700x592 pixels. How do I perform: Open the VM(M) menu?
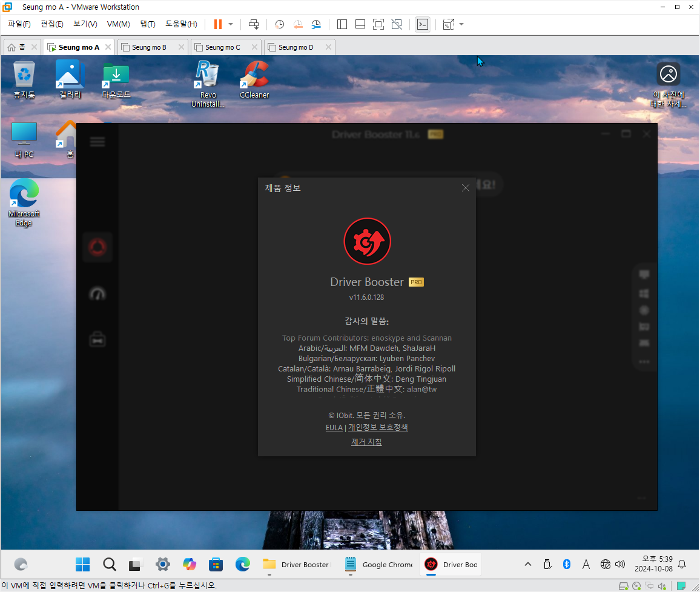[x=118, y=24]
